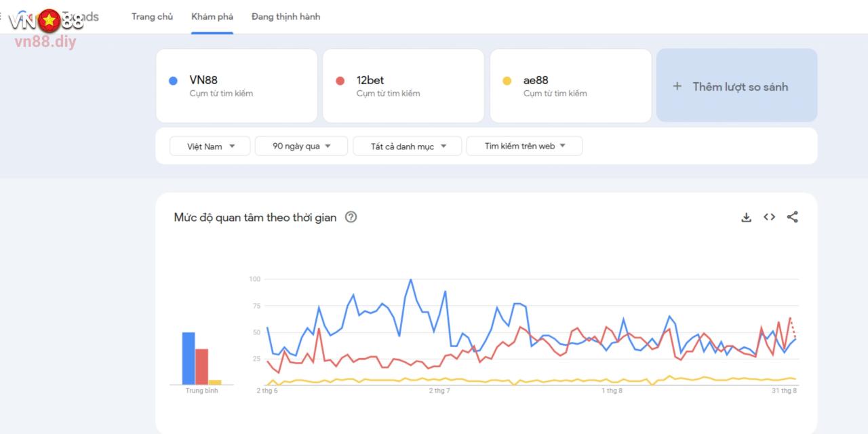Screen dimensions: 868x434
Task: Click the yellow dot beside ae88
Action: (507, 81)
